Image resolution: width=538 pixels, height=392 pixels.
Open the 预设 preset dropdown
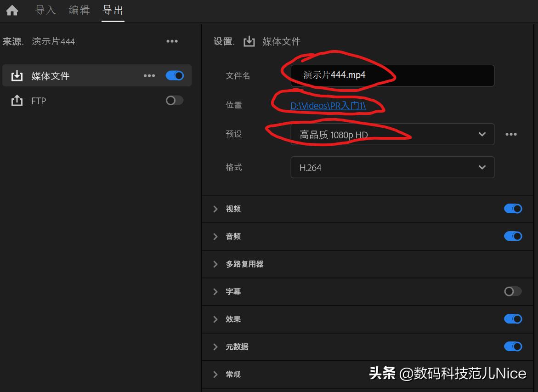pos(392,134)
